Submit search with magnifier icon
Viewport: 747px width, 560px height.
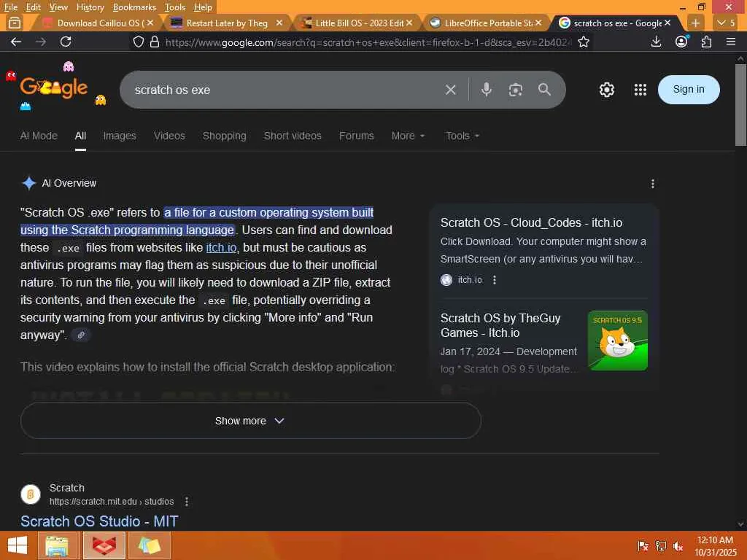click(544, 90)
